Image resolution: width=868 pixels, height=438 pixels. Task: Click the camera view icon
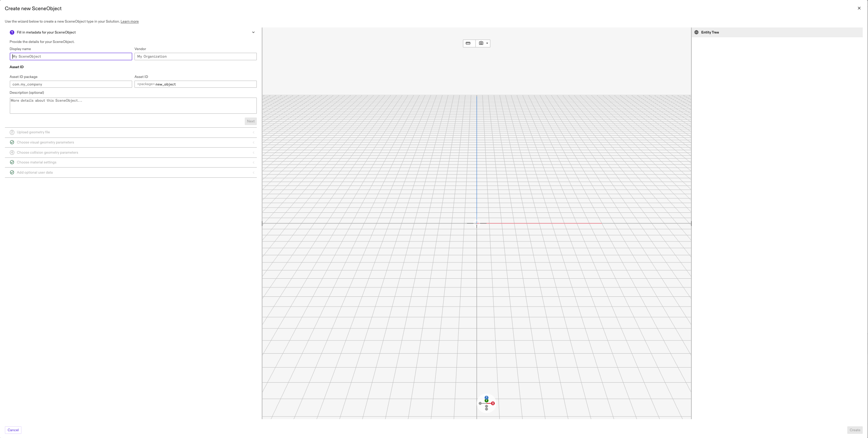pos(481,43)
